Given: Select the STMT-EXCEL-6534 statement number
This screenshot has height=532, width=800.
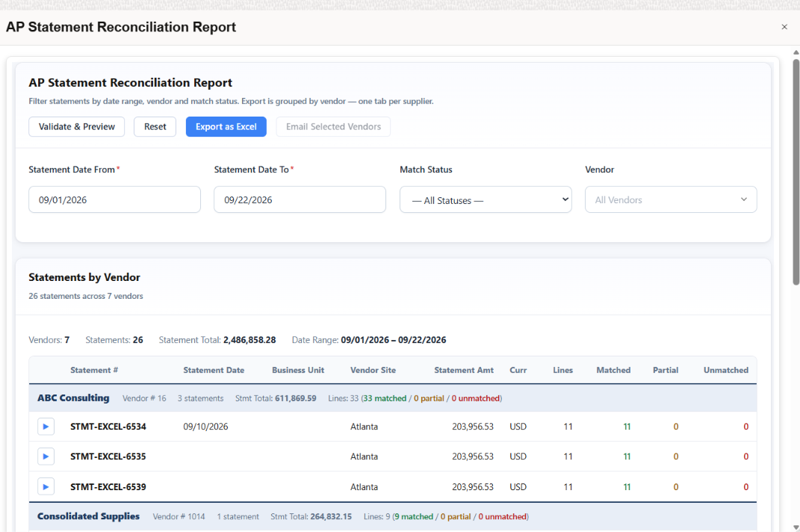Looking at the screenshot, I should click(x=108, y=427).
